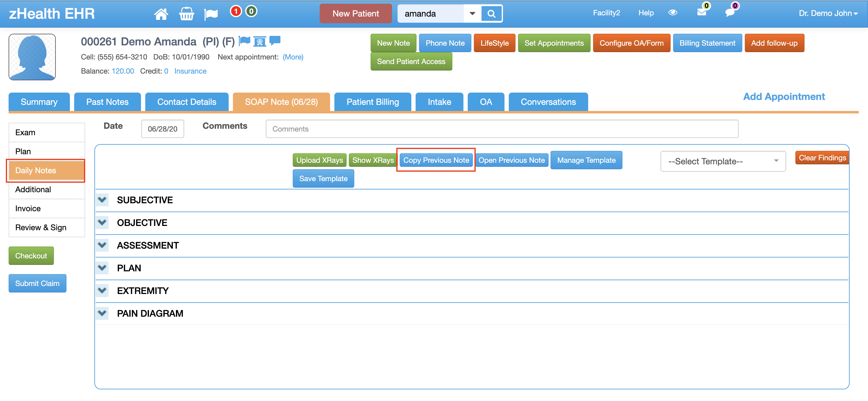This screenshot has width=868, height=401.
Task: Switch to the Past Notes tab
Action: (x=108, y=102)
